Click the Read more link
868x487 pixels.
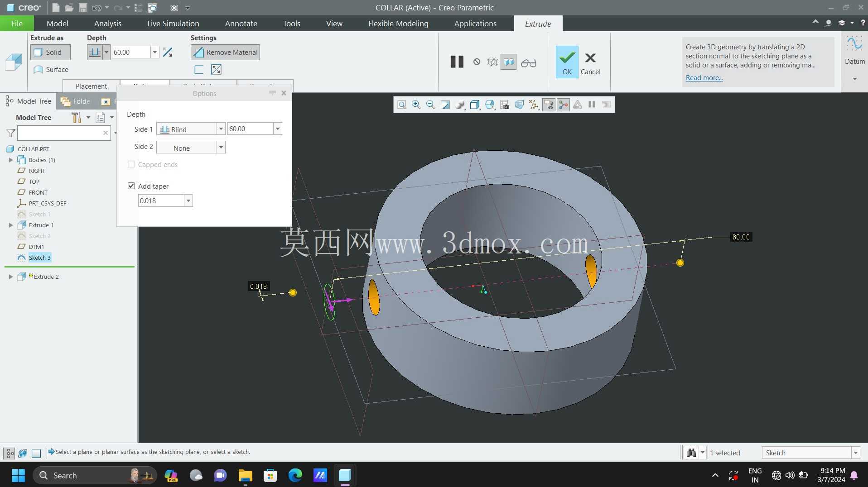[x=704, y=78]
